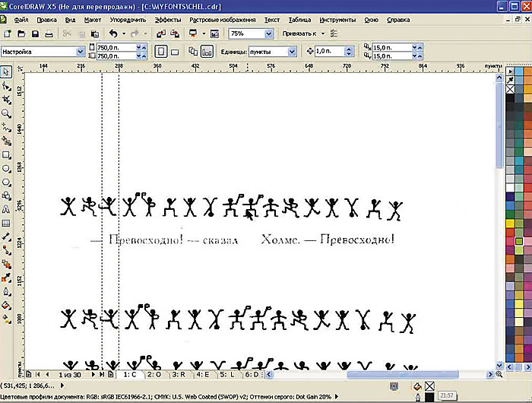Set portrait page orientation
The height and width of the screenshot is (403, 532).
pos(161,52)
